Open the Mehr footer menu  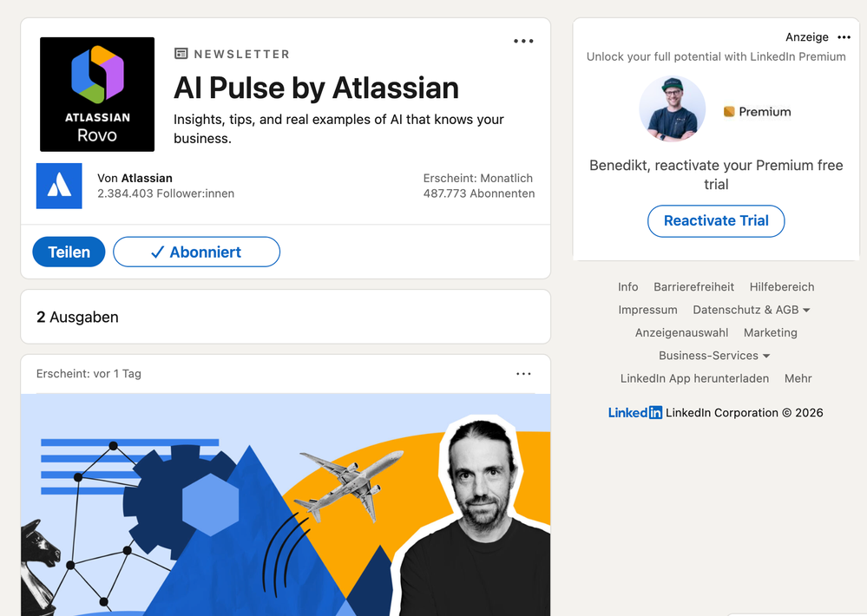(x=798, y=378)
